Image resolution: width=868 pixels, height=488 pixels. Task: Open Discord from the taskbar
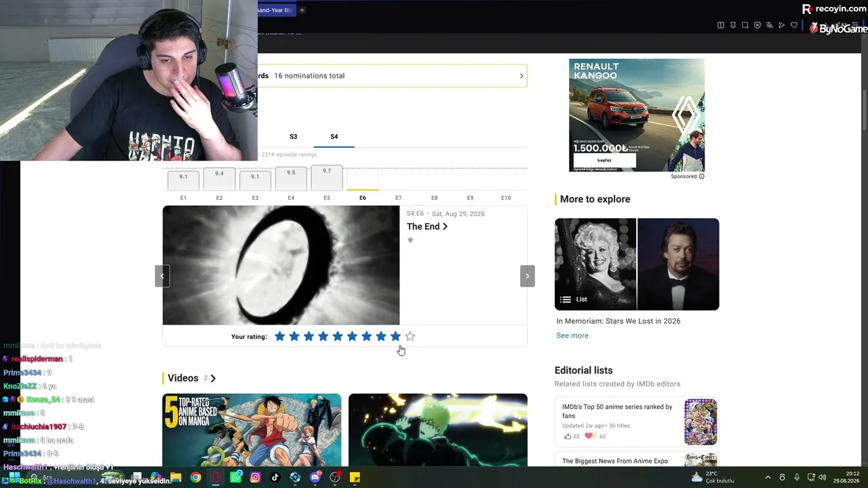coord(315,477)
